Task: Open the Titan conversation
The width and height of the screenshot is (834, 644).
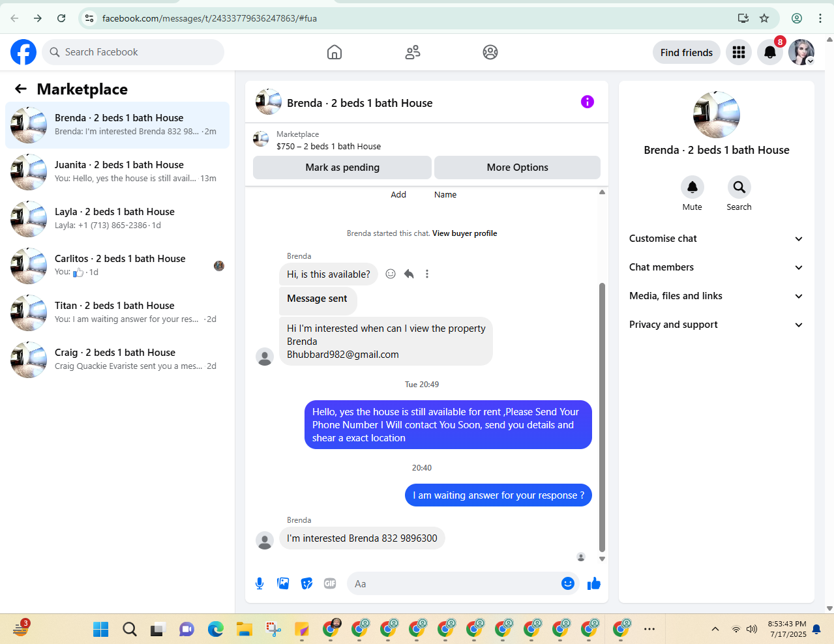Action: (117, 313)
